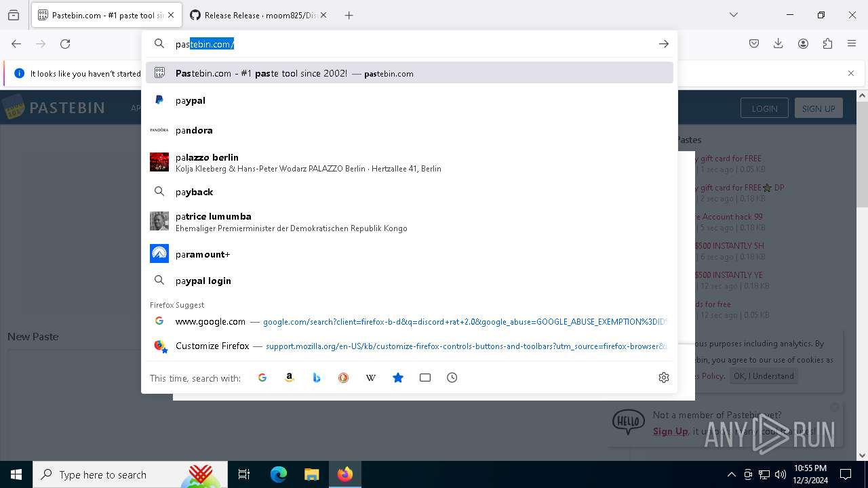Search this time with Google
868x488 pixels.
pos(262,378)
